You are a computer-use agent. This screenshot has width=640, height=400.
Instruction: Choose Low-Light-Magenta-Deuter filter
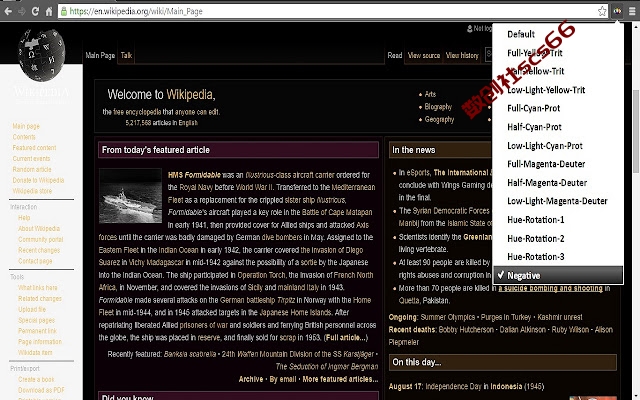(558, 201)
